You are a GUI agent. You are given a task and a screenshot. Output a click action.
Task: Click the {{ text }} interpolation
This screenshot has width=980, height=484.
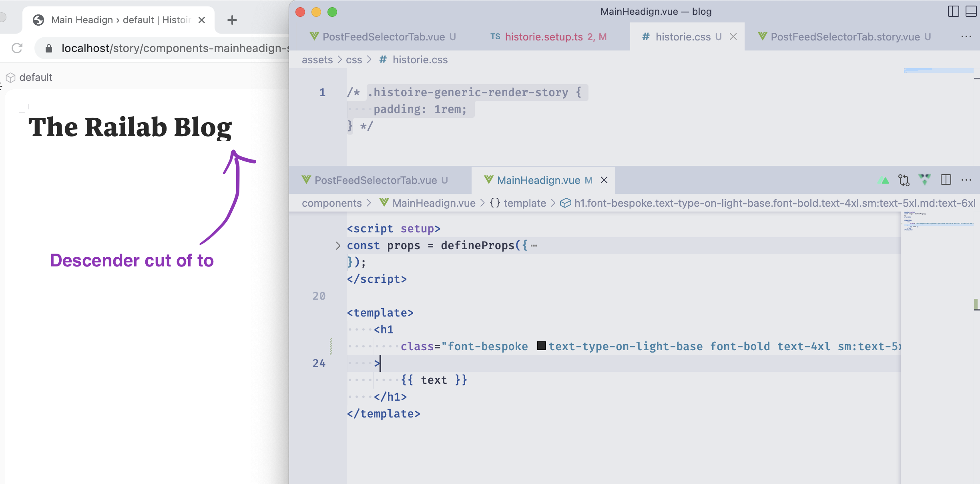pos(434,380)
